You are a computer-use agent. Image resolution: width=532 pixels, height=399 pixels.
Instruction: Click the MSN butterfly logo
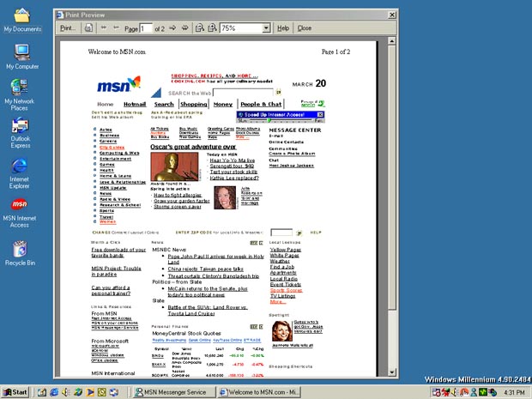pyautogui.click(x=118, y=84)
